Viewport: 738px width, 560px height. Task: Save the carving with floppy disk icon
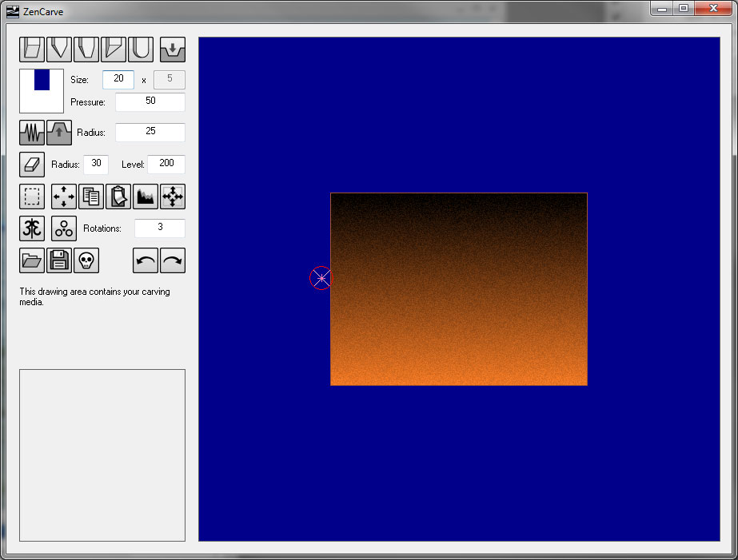59,260
